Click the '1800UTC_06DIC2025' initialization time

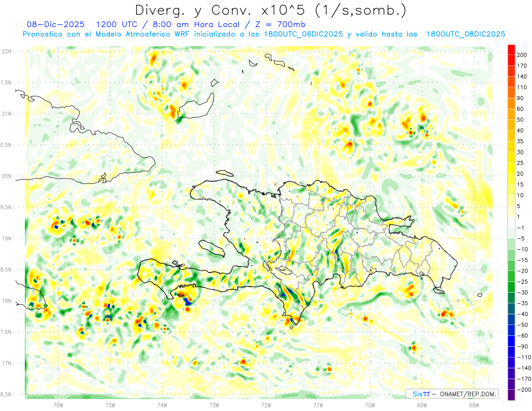pyautogui.click(x=303, y=34)
